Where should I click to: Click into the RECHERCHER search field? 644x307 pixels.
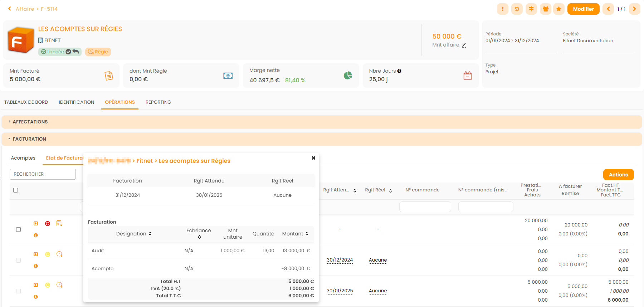pos(43,174)
